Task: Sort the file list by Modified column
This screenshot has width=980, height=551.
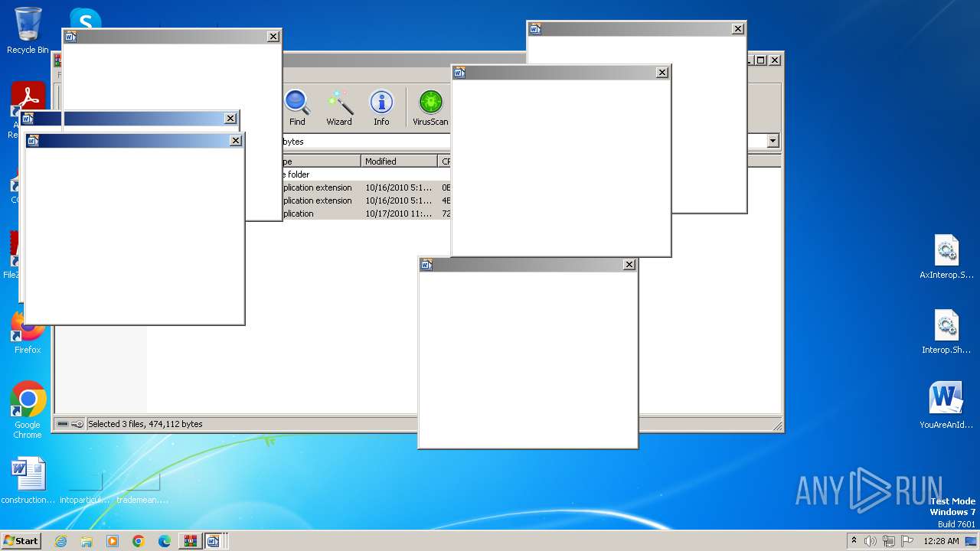Action: [x=399, y=161]
